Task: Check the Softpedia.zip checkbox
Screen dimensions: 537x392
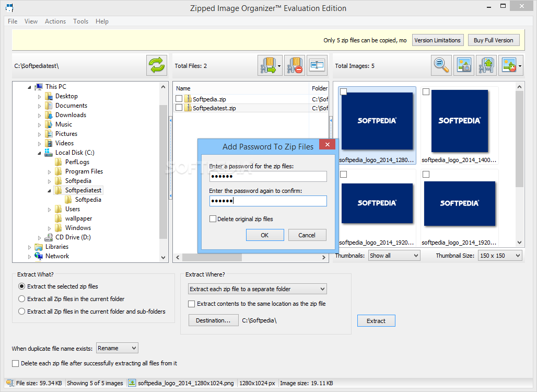Action: point(179,99)
